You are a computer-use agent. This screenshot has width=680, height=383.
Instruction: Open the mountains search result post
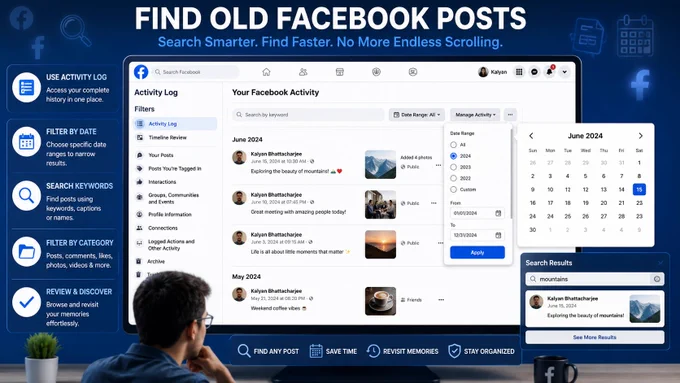[x=595, y=308]
